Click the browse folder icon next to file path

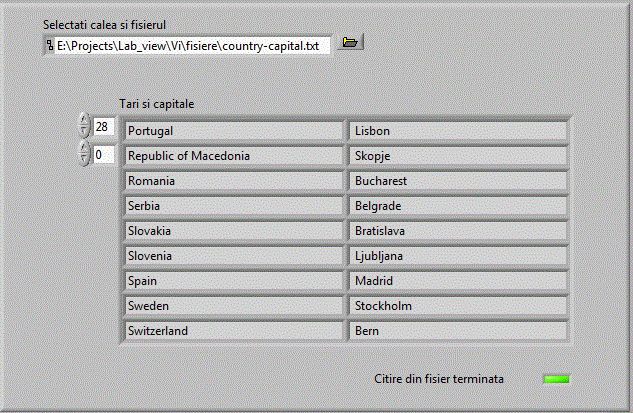tap(350, 44)
